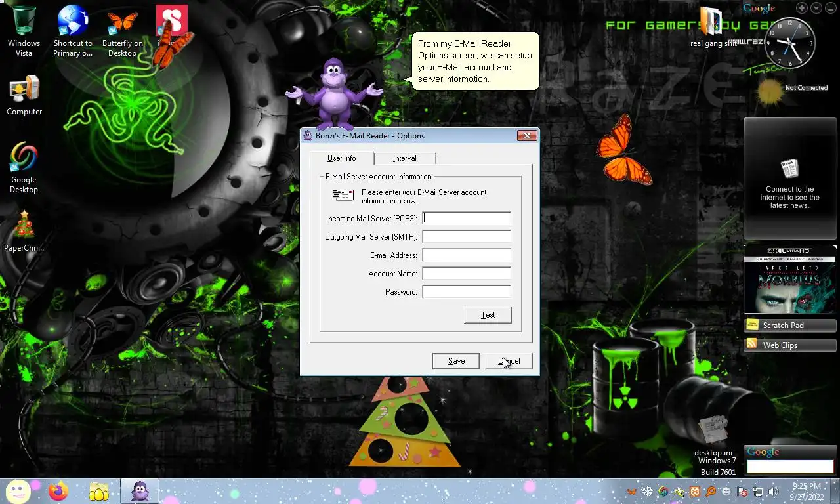Screen dimensions: 840x504
Task: Click the Google search box gadget
Action: click(790, 467)
